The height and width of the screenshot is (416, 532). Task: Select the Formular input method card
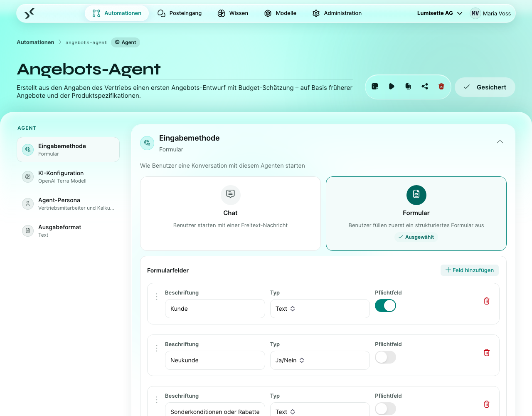click(416, 213)
